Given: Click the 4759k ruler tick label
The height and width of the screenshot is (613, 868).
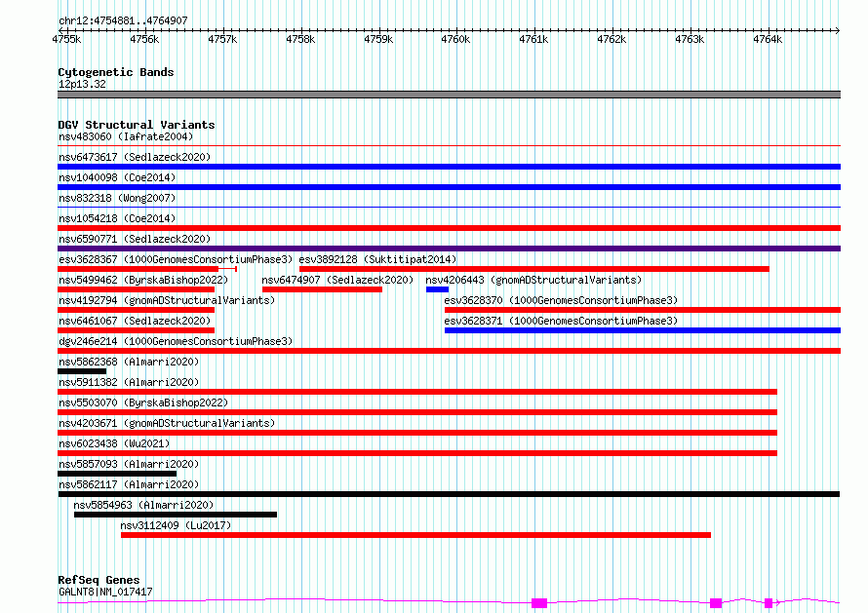Looking at the screenshot, I should click(x=378, y=39).
